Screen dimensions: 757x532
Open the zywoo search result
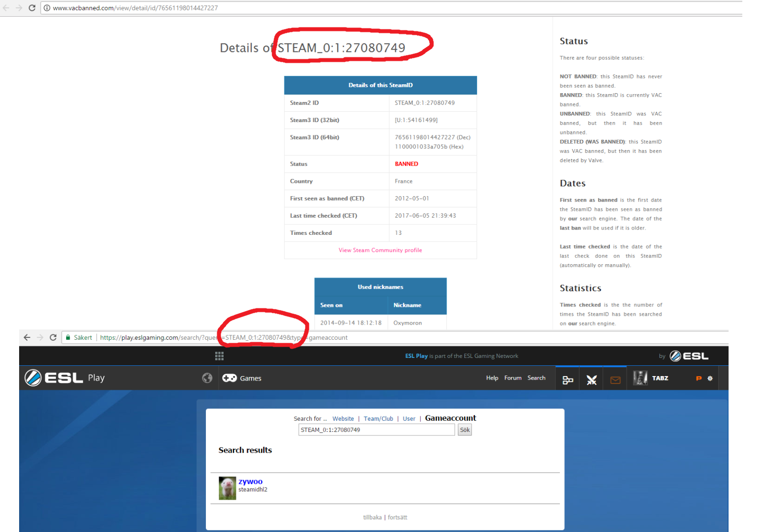click(251, 481)
